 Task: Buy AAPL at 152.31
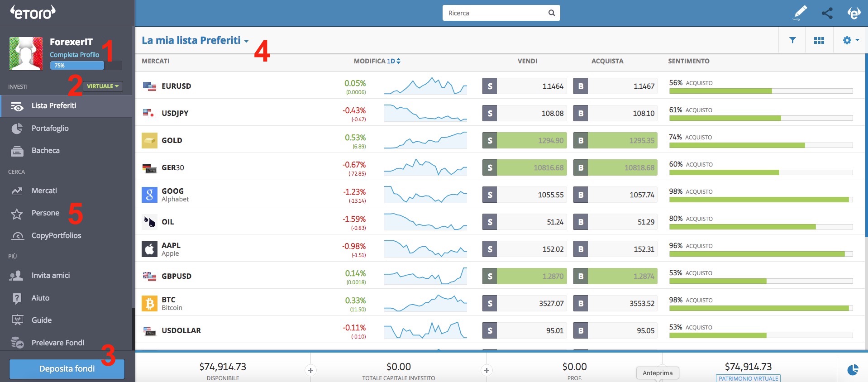pyautogui.click(x=615, y=249)
